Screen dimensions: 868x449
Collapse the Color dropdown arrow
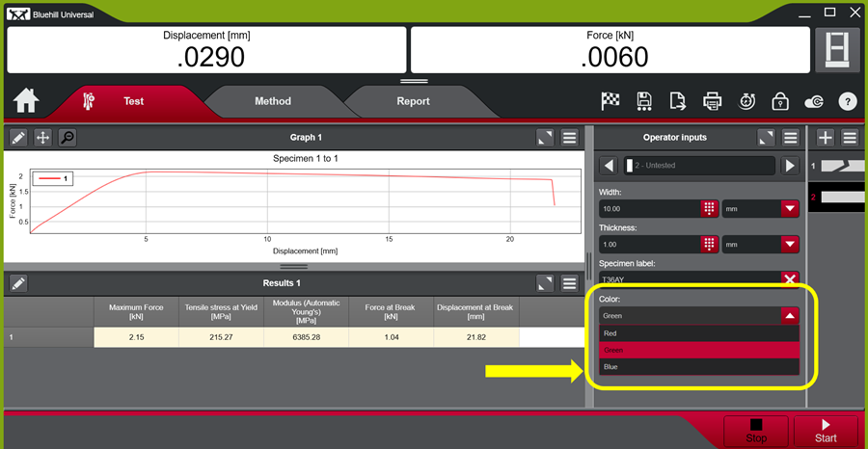pyautogui.click(x=789, y=315)
